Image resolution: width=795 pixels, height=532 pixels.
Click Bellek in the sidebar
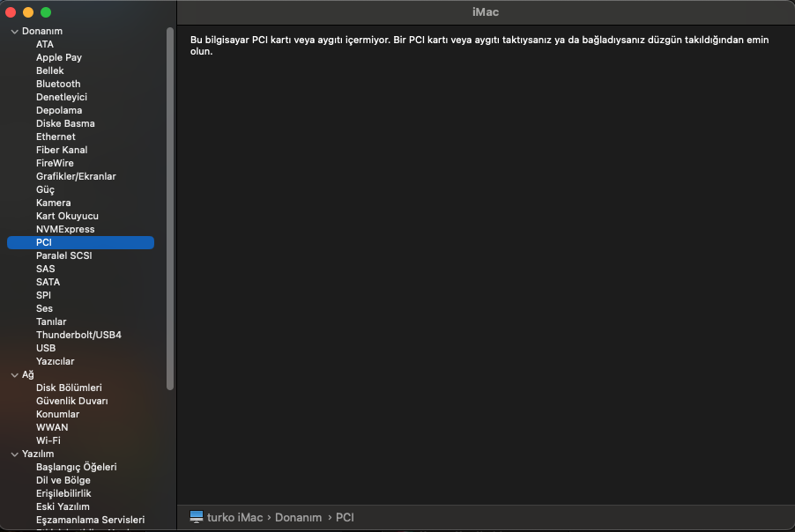pos(50,70)
